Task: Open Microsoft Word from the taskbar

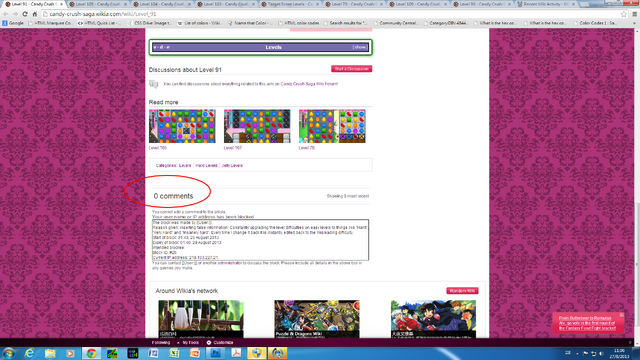Action: coord(153,353)
